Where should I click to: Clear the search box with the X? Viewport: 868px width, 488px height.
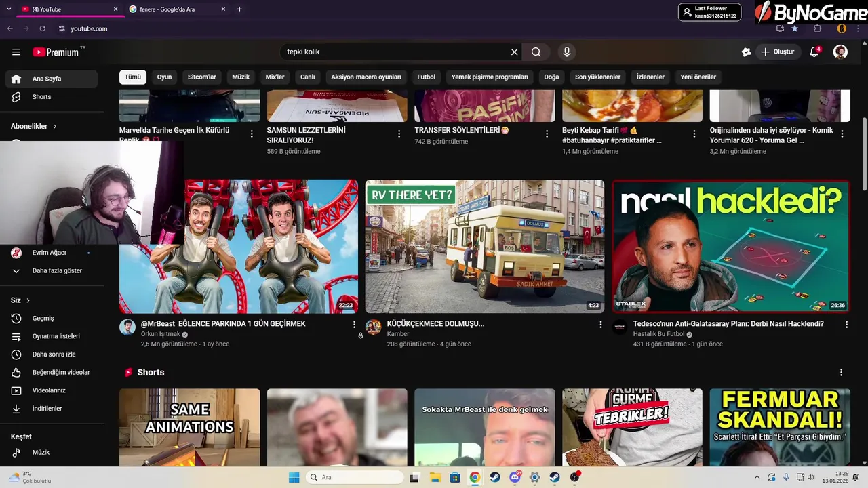tap(514, 52)
